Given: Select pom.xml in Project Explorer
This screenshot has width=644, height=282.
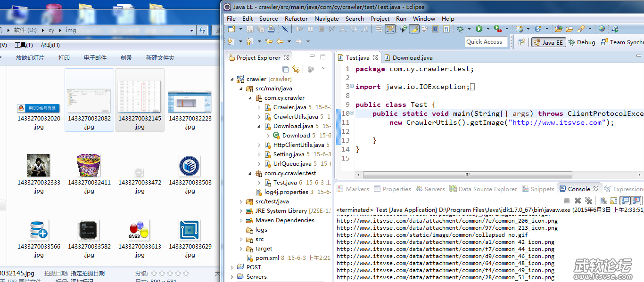Looking at the screenshot, I should pyautogui.click(x=267, y=258).
